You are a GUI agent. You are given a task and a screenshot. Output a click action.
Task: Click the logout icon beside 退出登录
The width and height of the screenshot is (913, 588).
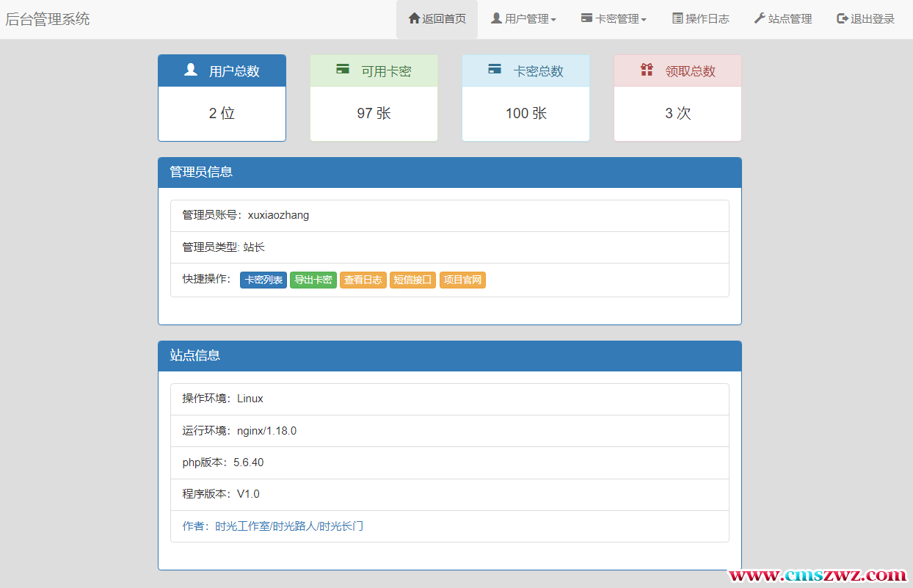click(x=842, y=18)
